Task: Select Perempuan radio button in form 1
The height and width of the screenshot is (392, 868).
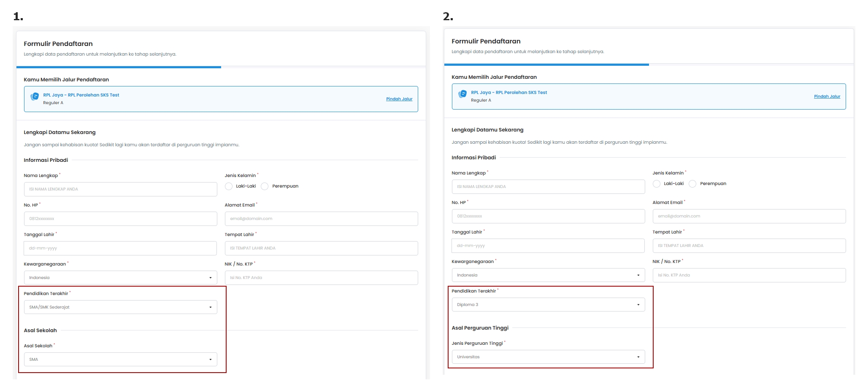Action: pos(265,186)
